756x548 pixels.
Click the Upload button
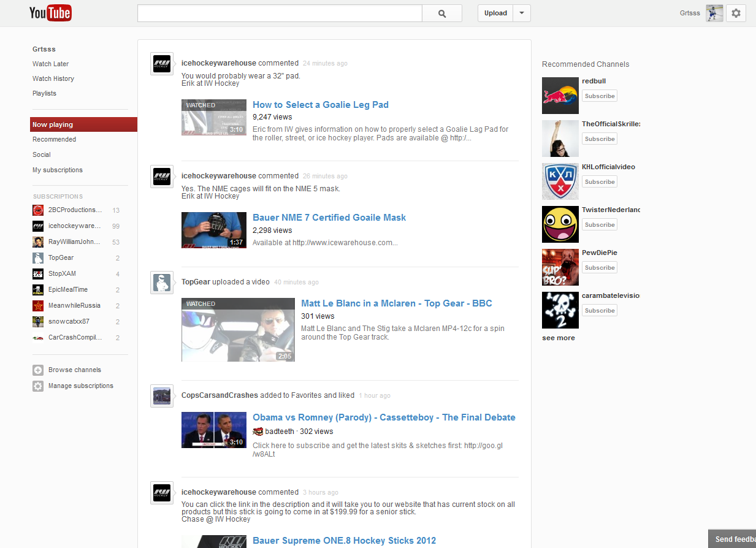coord(495,13)
